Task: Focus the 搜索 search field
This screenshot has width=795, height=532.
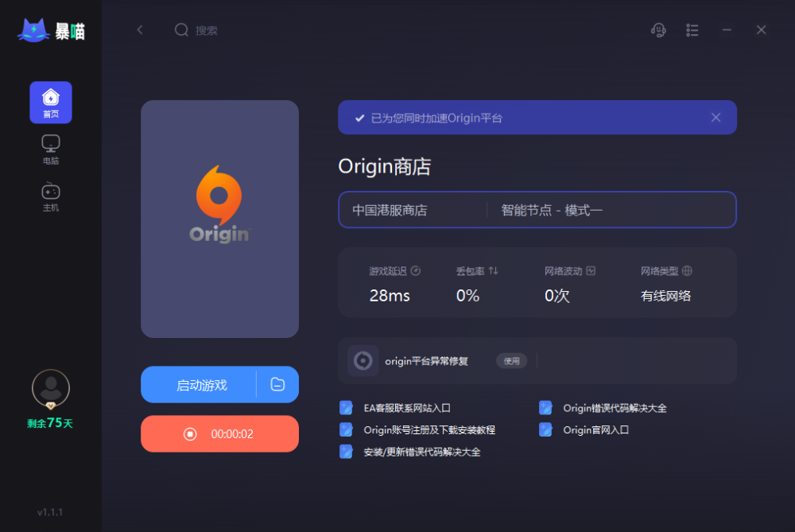Action: pos(207,30)
